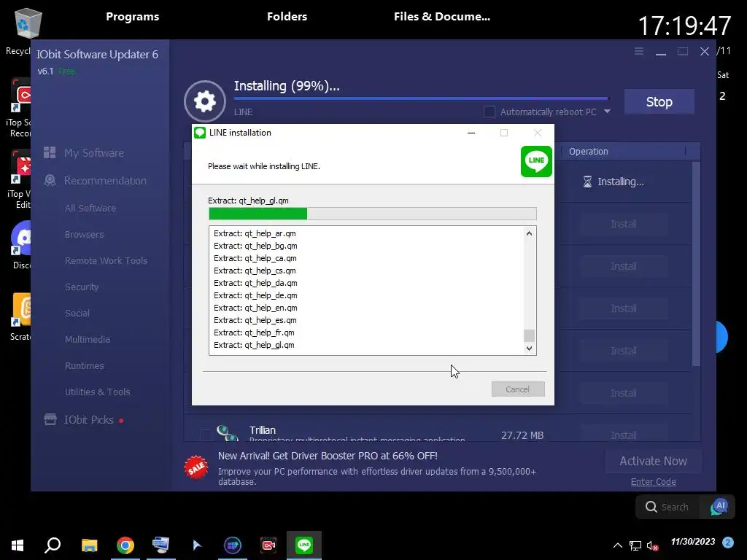Open IObit Picks section
Image resolution: width=747 pixels, height=560 pixels.
click(x=89, y=419)
